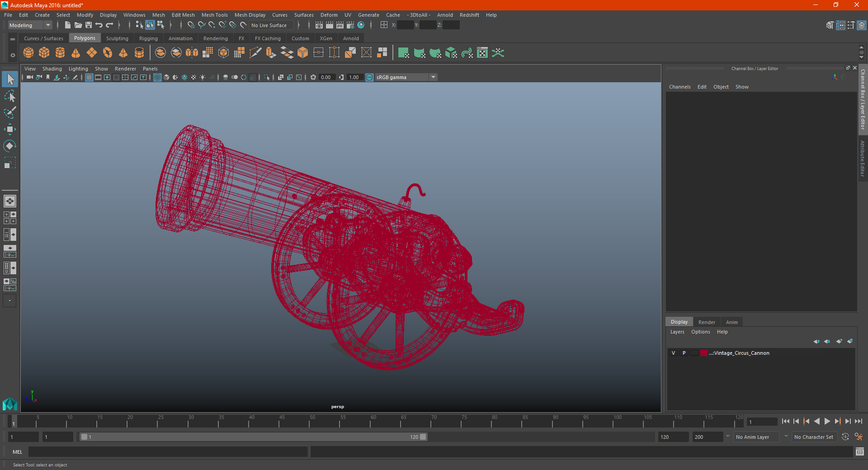Open the sRGB gamma view transform dropdown
Screen dimensions: 868x470
tap(406, 77)
